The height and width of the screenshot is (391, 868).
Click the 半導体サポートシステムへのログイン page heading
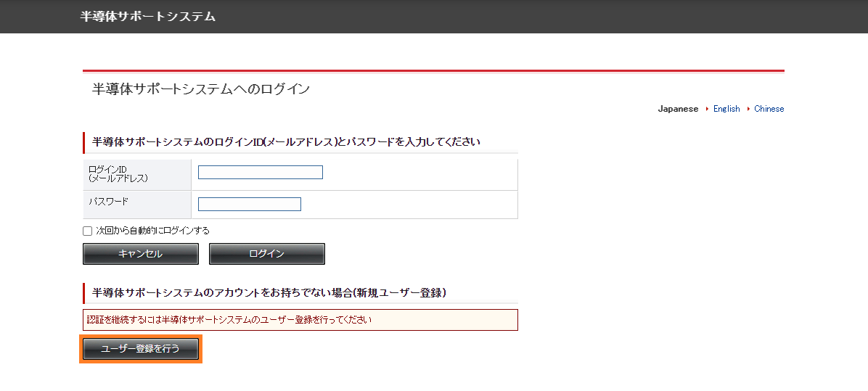click(x=201, y=89)
